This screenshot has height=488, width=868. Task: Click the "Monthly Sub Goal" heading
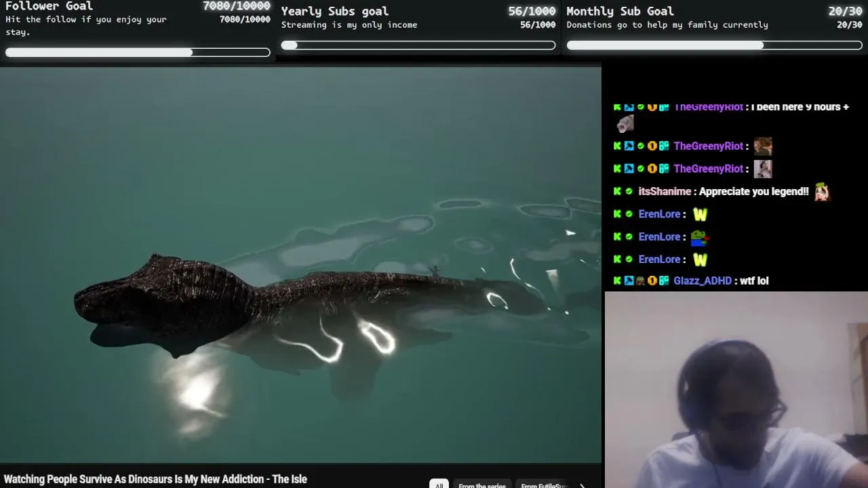click(620, 11)
